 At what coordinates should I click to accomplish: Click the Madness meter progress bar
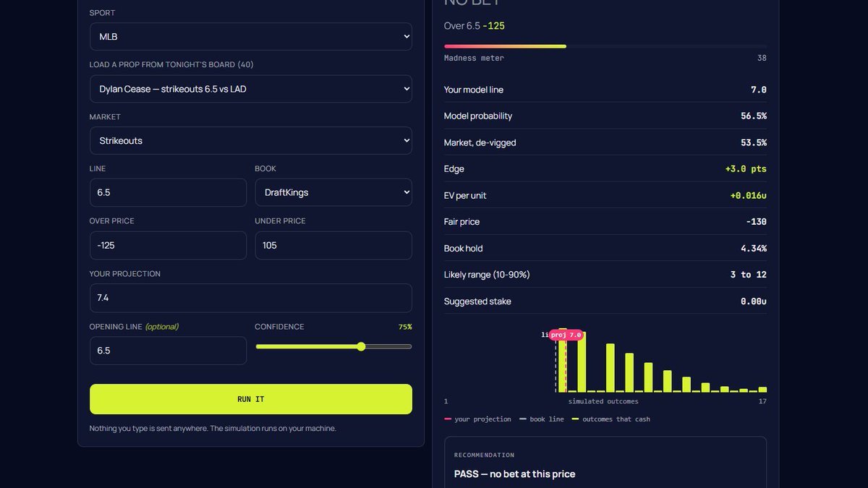tap(605, 46)
